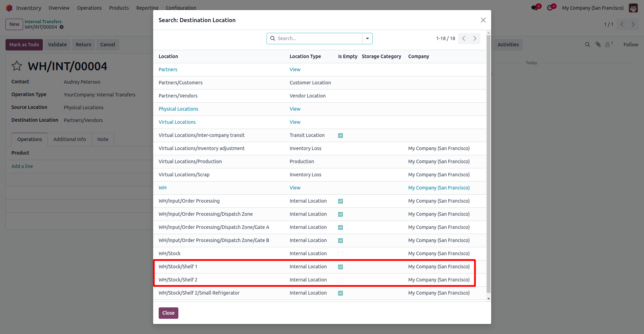
Task: Click the attachments paperclip icon
Action: pyautogui.click(x=598, y=45)
